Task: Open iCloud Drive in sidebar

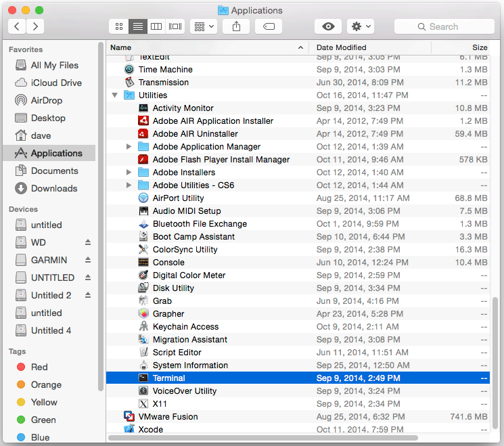Action: pyautogui.click(x=49, y=83)
